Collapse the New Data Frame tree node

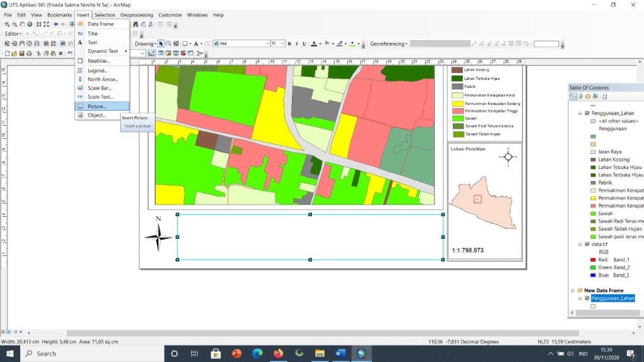[x=572, y=290]
